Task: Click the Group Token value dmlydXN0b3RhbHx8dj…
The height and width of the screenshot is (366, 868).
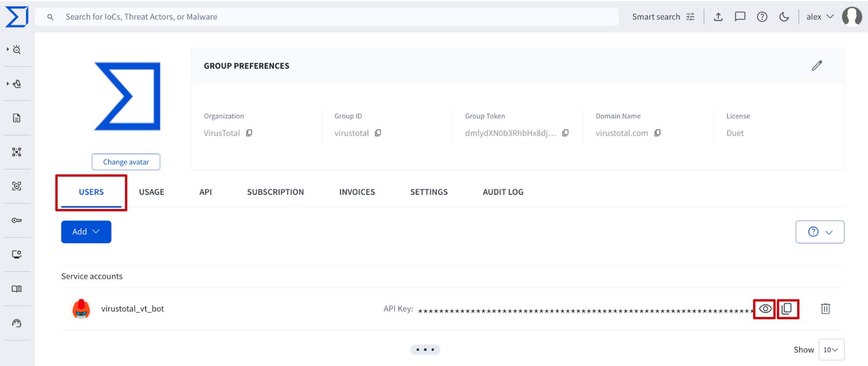Action: pos(511,133)
